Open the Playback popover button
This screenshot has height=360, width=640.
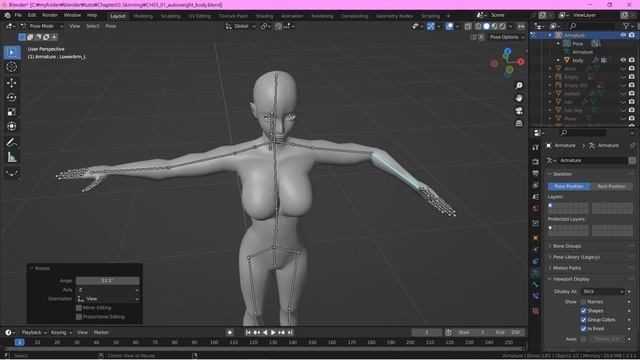tap(34, 333)
